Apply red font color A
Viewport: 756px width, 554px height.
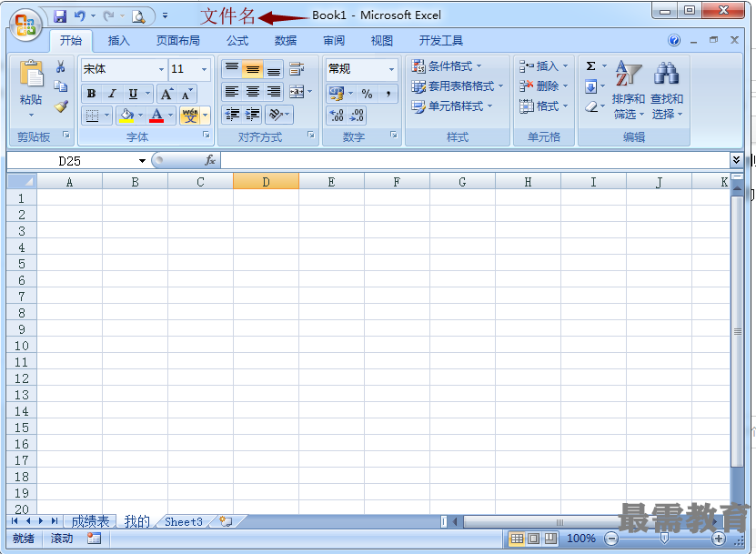coord(156,116)
